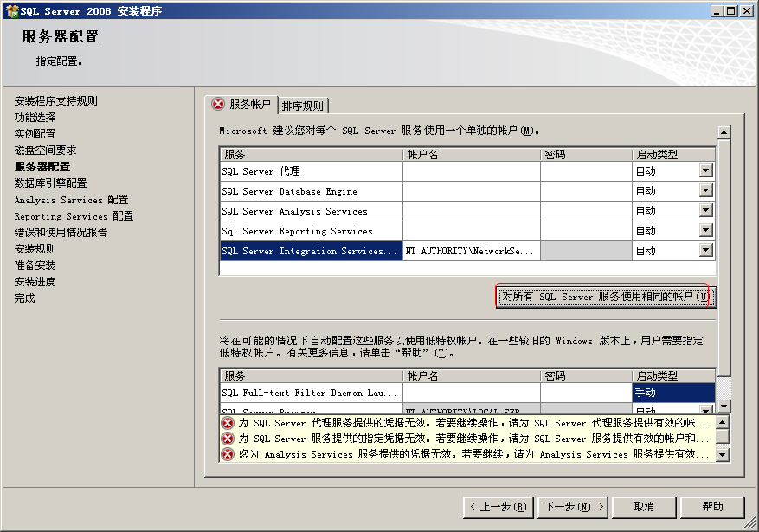Click the error message list scrollbar thumb
The width and height of the screenshot is (759, 532).
[x=722, y=436]
